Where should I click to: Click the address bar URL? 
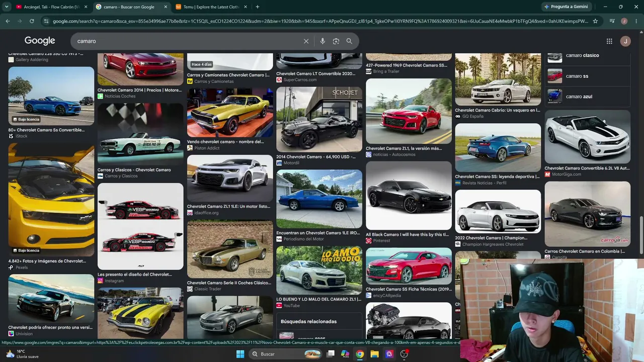320,21
